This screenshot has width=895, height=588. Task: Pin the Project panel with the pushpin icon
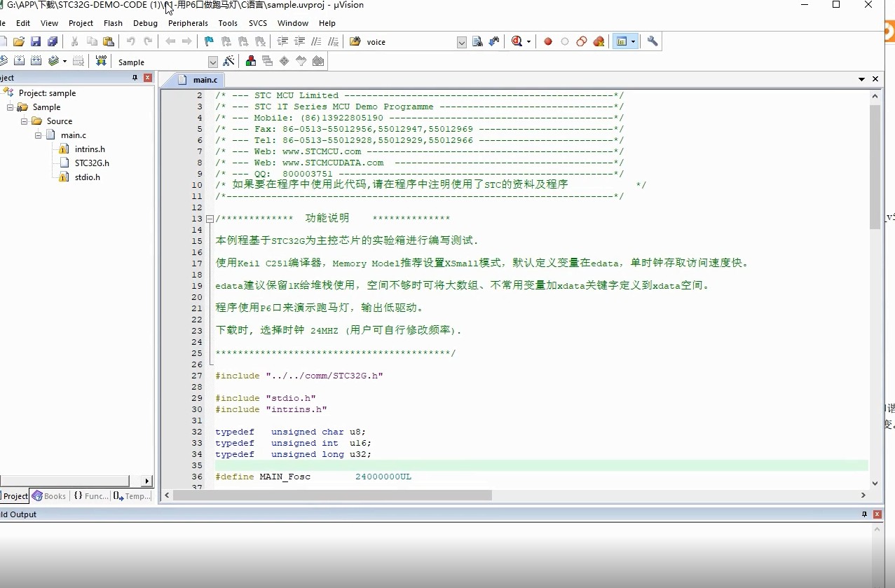tap(135, 78)
